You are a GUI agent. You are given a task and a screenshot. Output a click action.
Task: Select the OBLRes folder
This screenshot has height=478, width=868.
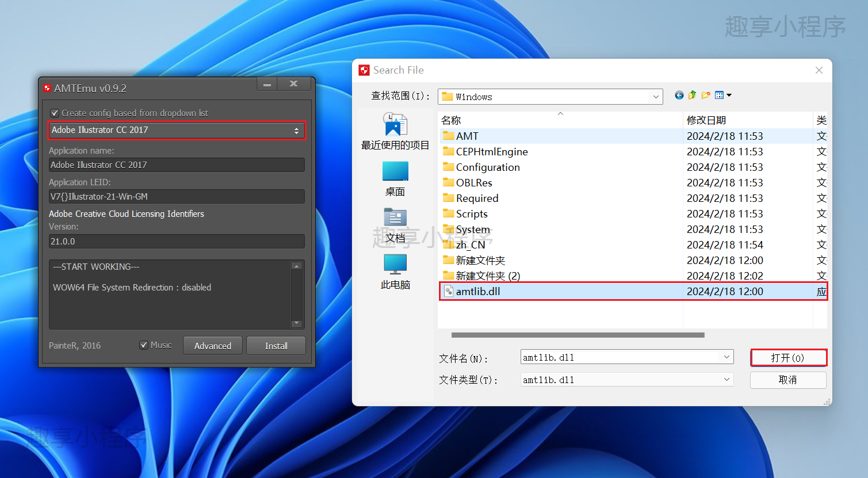coord(467,183)
